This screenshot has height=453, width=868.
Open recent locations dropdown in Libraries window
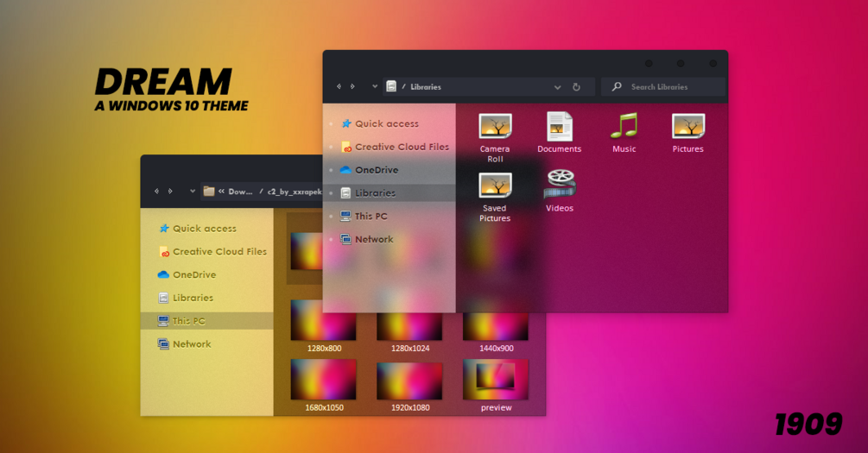tap(375, 86)
